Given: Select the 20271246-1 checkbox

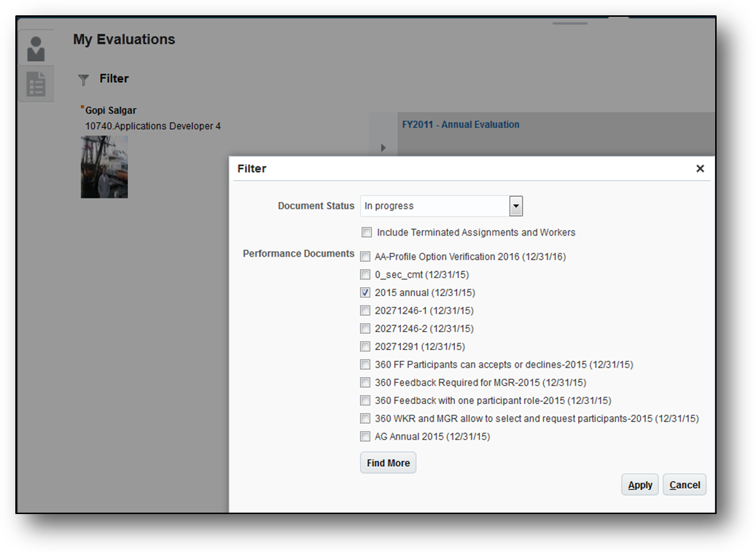Looking at the screenshot, I should pos(365,311).
